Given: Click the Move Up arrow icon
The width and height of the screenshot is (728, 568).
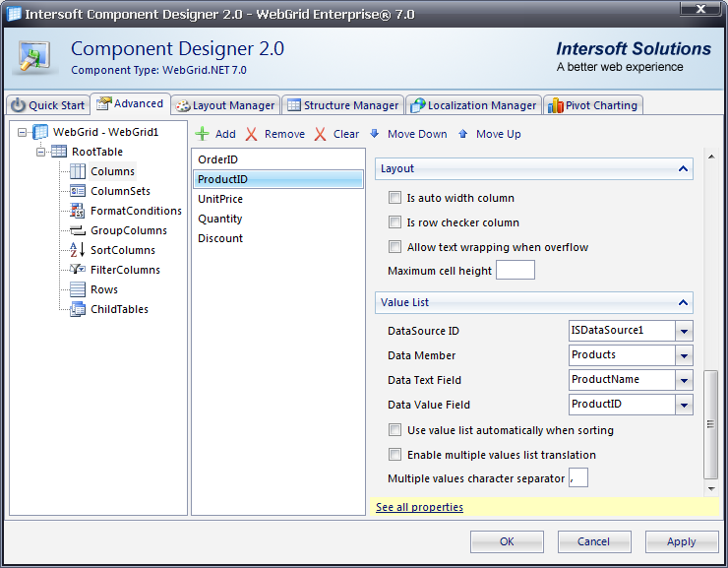Looking at the screenshot, I should point(463,134).
